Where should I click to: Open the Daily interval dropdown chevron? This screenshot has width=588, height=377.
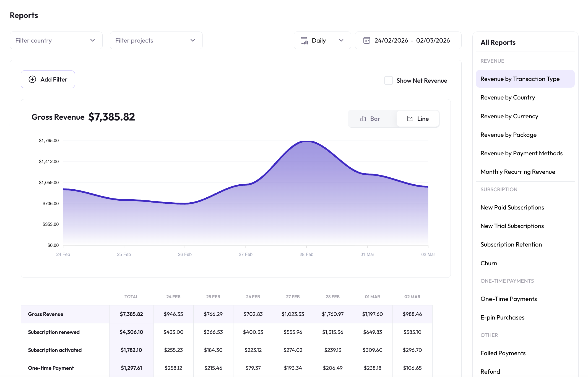pos(341,40)
